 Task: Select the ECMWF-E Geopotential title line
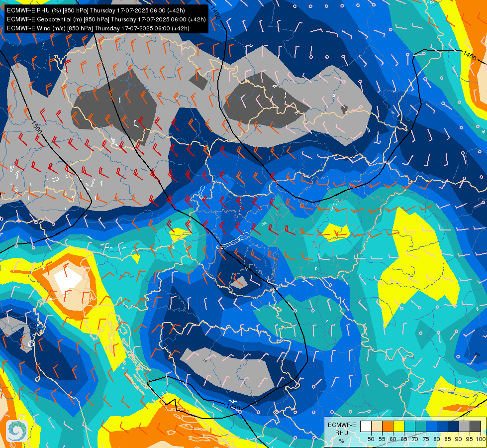point(106,19)
